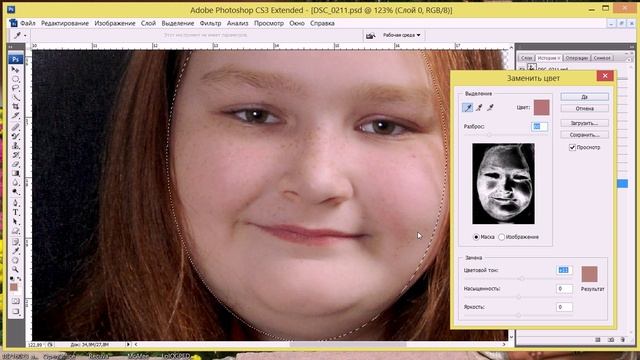
Task: Select the Eraser tool
Action: [x=16, y=164]
